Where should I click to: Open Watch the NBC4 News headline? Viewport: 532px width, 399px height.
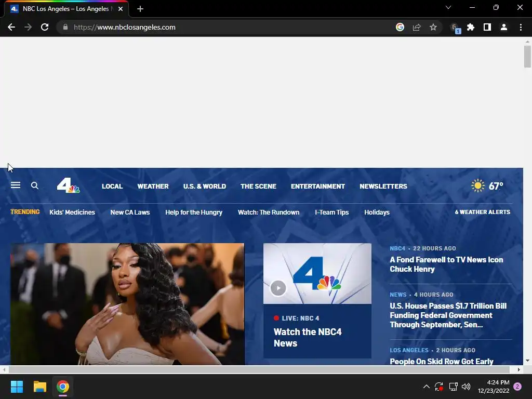pos(308,338)
